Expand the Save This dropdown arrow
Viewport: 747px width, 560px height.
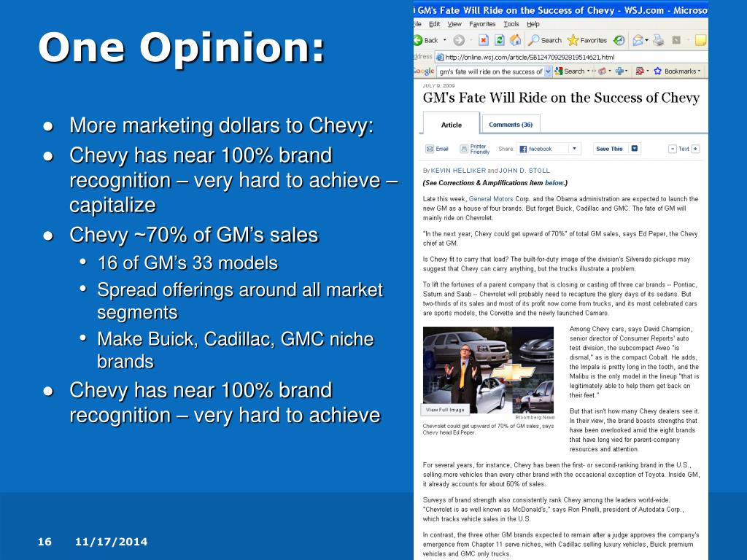pos(635,149)
